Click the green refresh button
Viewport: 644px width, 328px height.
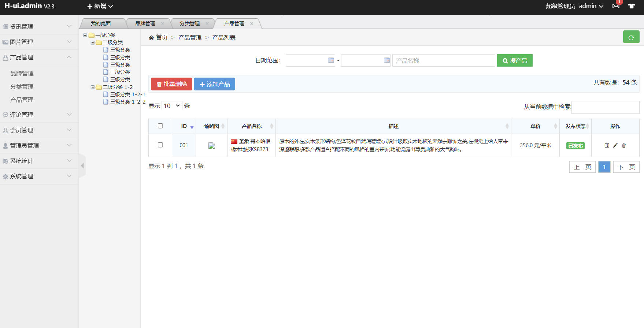point(631,37)
